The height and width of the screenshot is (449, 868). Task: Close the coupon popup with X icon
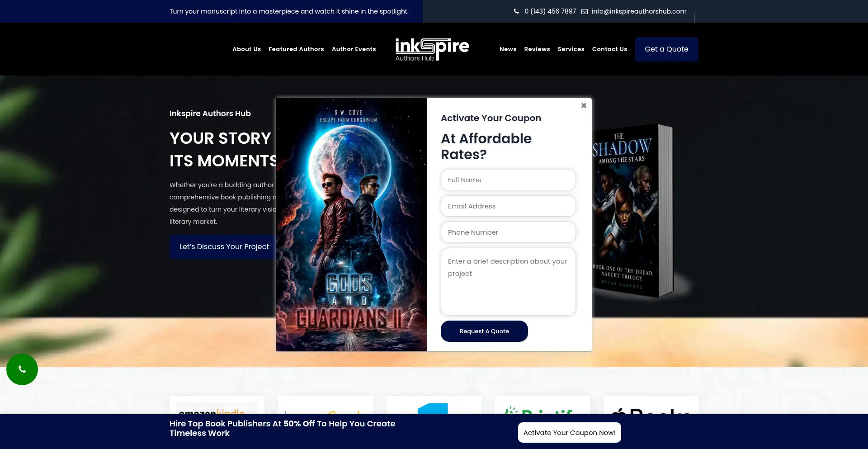coord(584,105)
